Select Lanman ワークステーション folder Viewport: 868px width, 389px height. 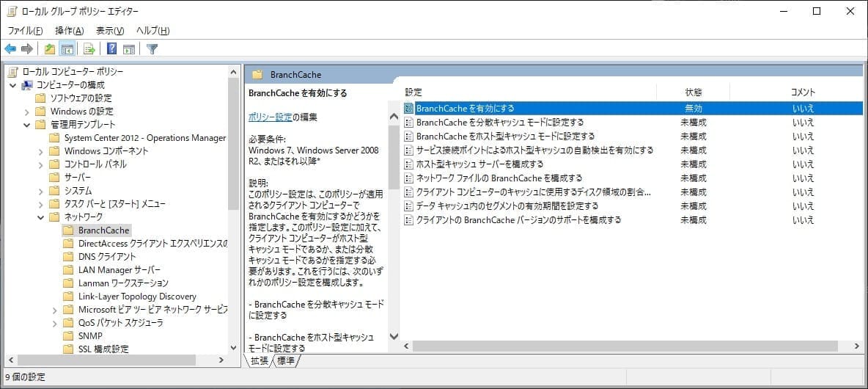pyautogui.click(x=123, y=283)
